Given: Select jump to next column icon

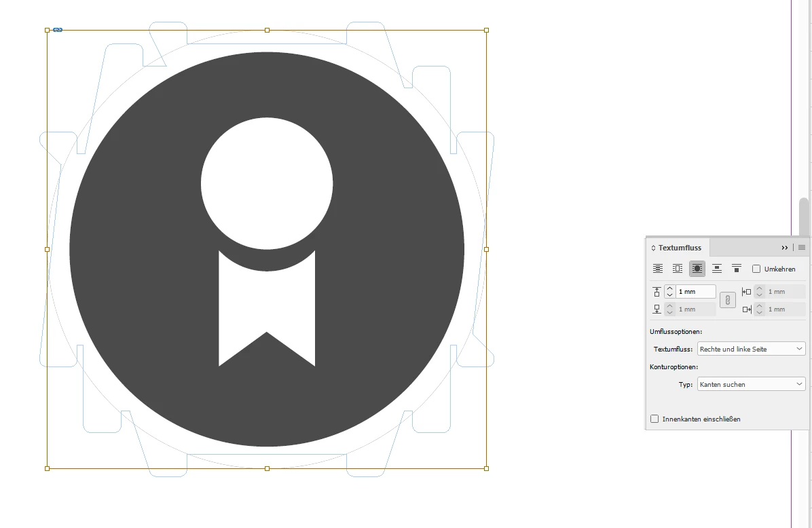Looking at the screenshot, I should click(x=737, y=269).
